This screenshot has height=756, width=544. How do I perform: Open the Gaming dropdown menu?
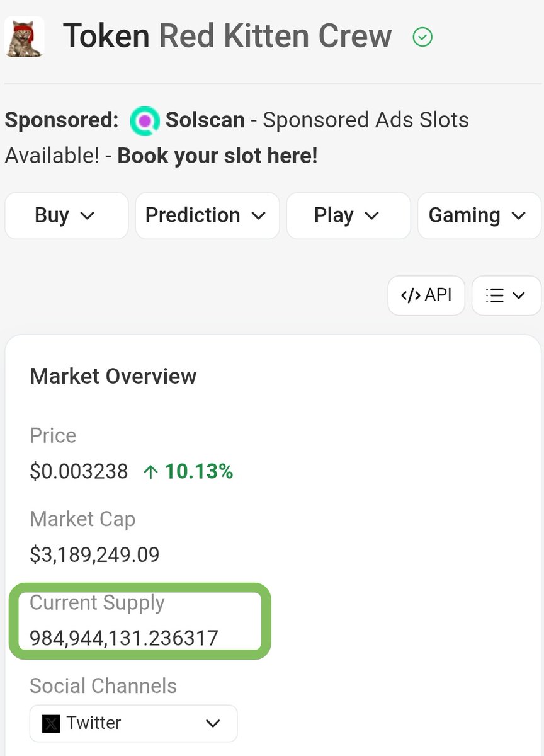(479, 215)
